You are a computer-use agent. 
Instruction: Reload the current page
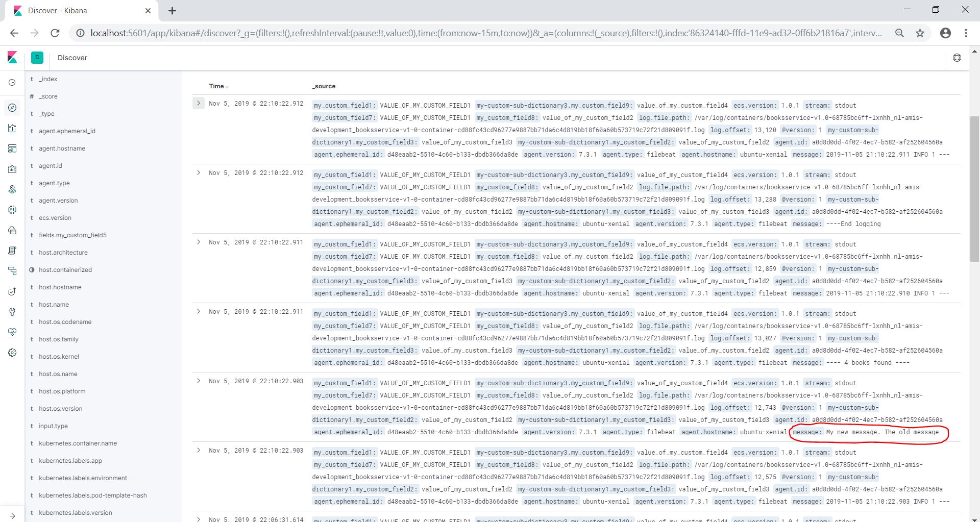[55, 33]
